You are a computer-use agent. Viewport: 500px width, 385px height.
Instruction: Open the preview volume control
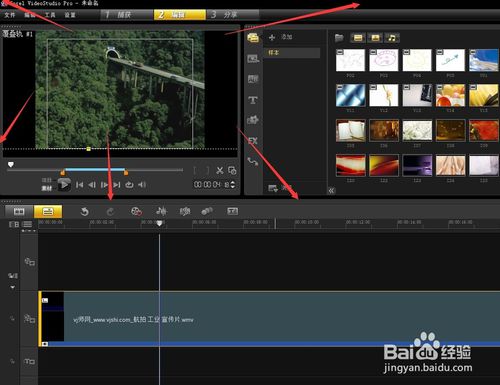point(142,185)
